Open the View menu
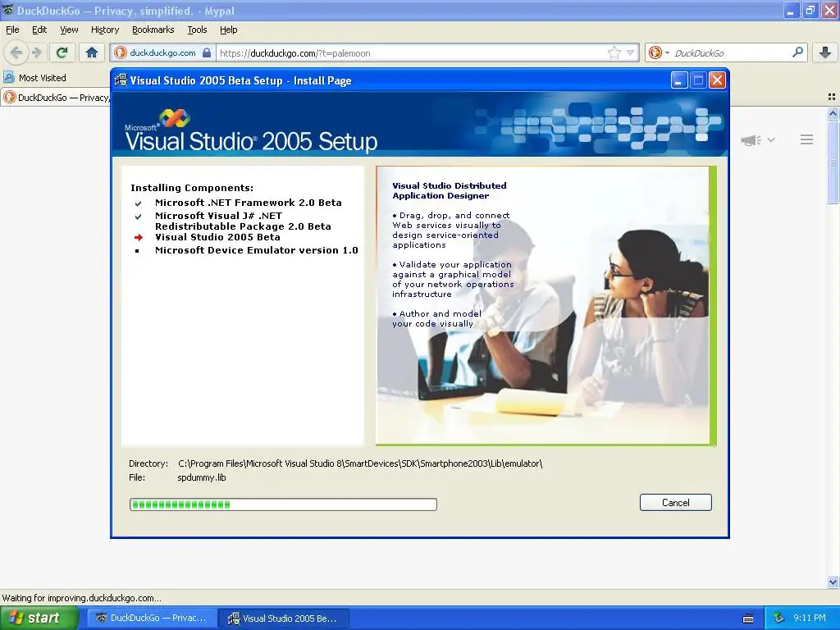Image resolution: width=840 pixels, height=630 pixels. click(69, 30)
